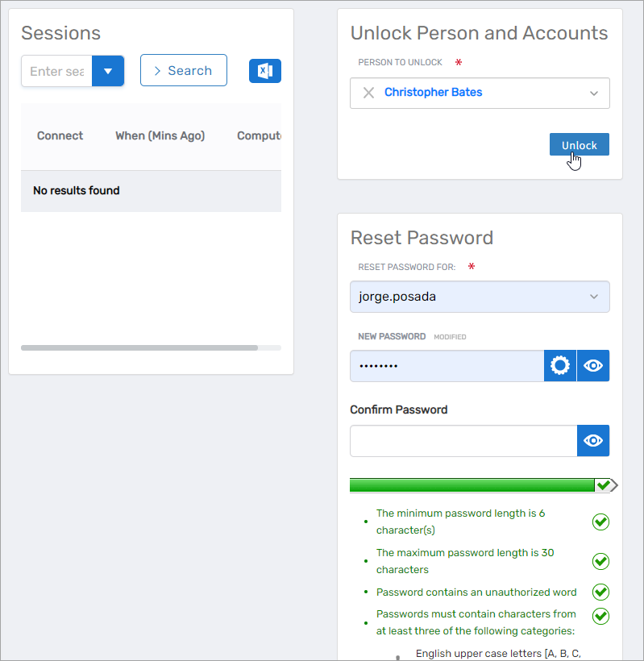Screen dimensions: 644x661
Task: Open the password generator gear icon
Action: click(x=559, y=365)
